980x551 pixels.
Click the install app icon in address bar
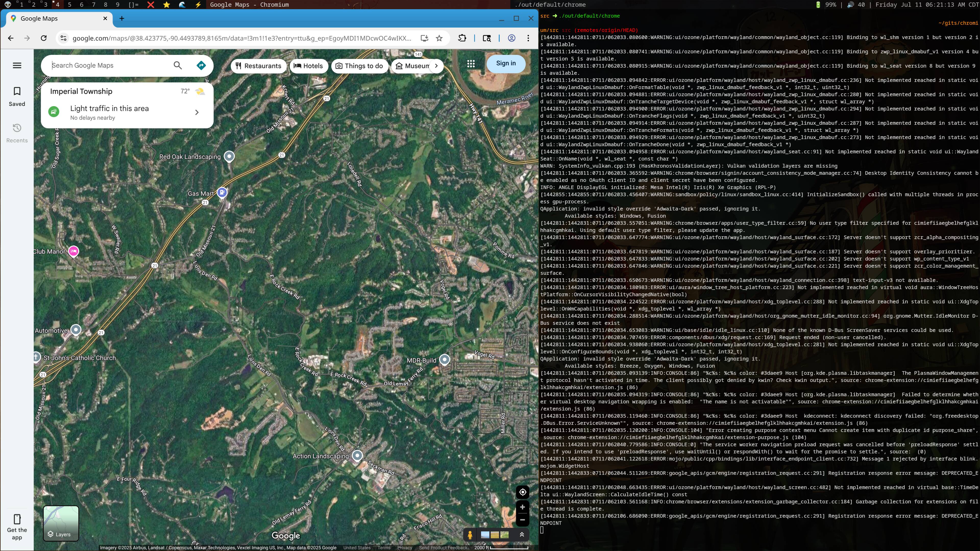point(425,38)
